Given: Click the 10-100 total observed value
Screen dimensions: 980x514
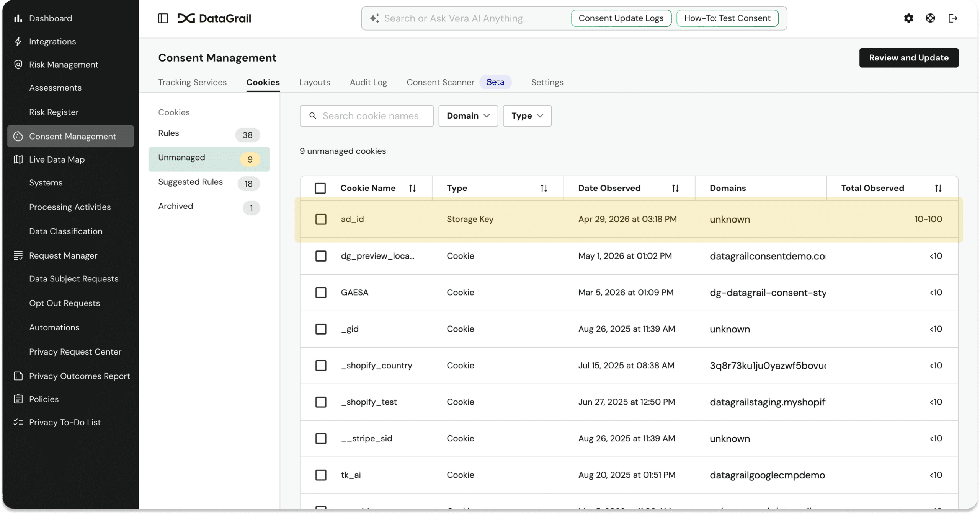Looking at the screenshot, I should [928, 219].
